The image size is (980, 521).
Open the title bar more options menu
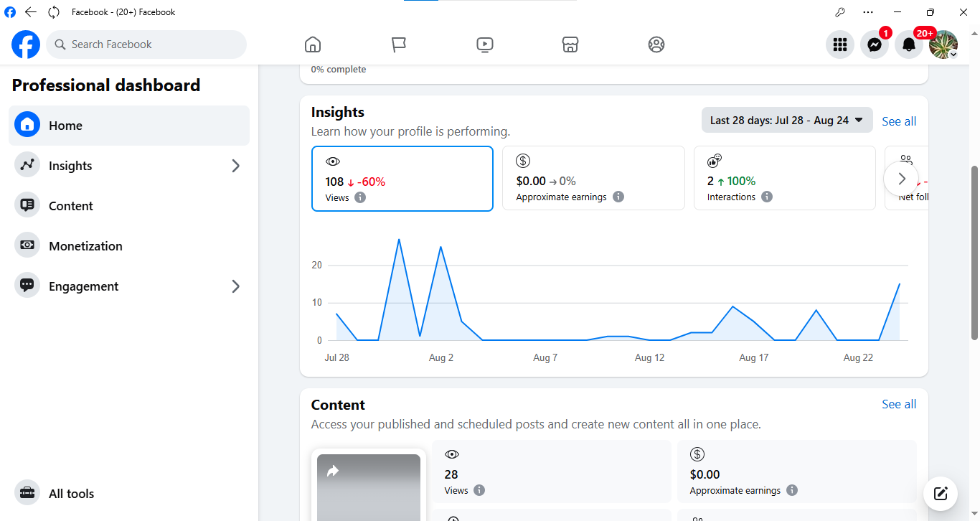click(869, 12)
